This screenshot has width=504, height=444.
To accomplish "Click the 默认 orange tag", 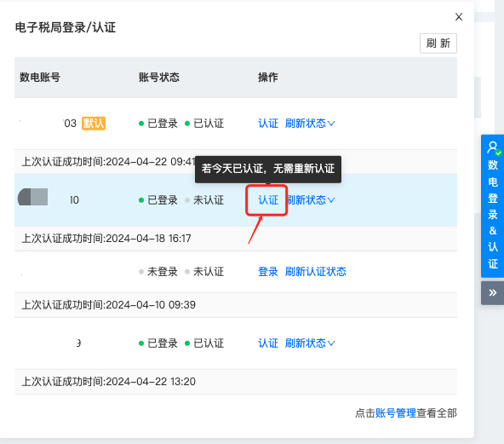I will (94, 124).
